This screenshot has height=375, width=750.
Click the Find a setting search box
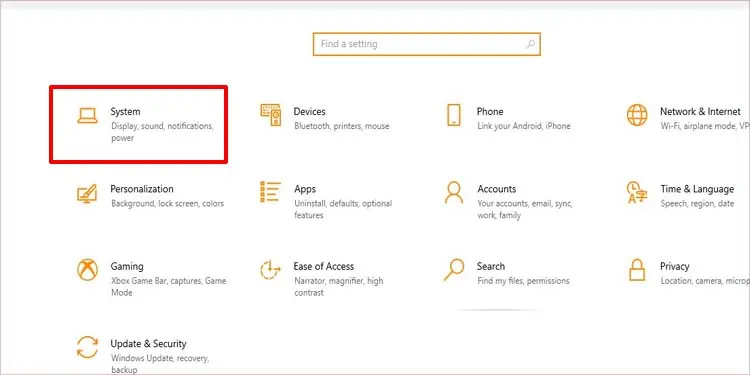coord(427,44)
